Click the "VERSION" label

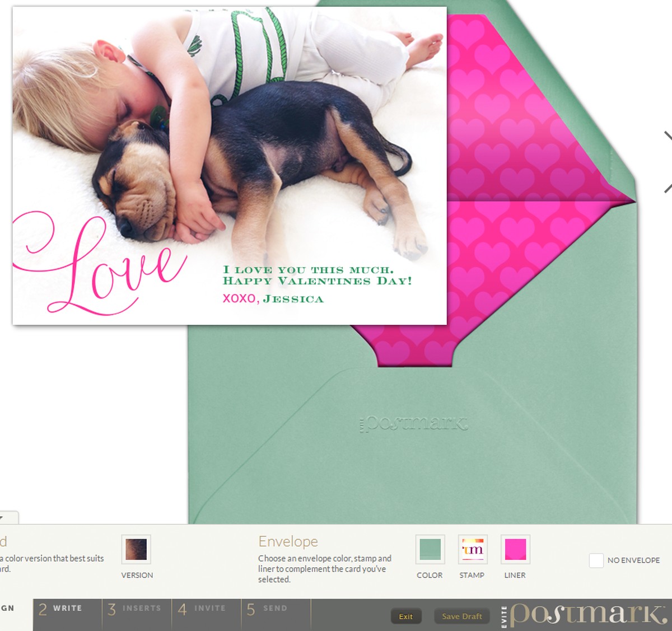(137, 575)
